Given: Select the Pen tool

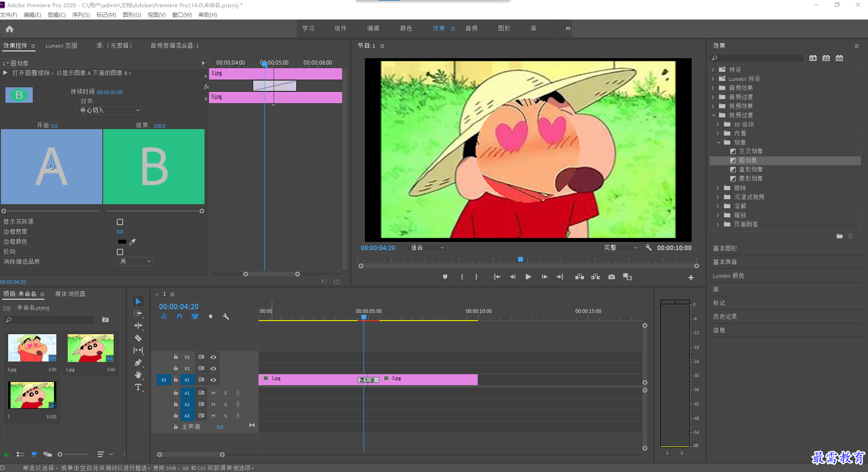Looking at the screenshot, I should pos(138,362).
